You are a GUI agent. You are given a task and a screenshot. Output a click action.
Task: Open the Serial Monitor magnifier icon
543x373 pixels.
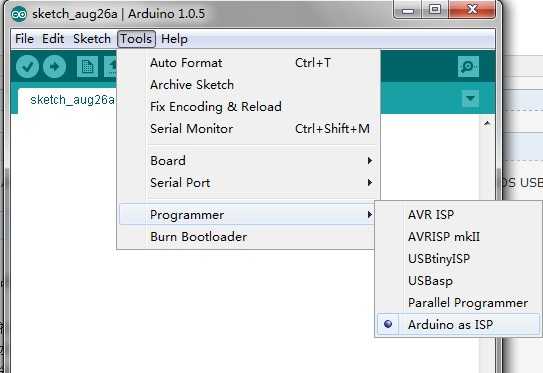point(468,66)
